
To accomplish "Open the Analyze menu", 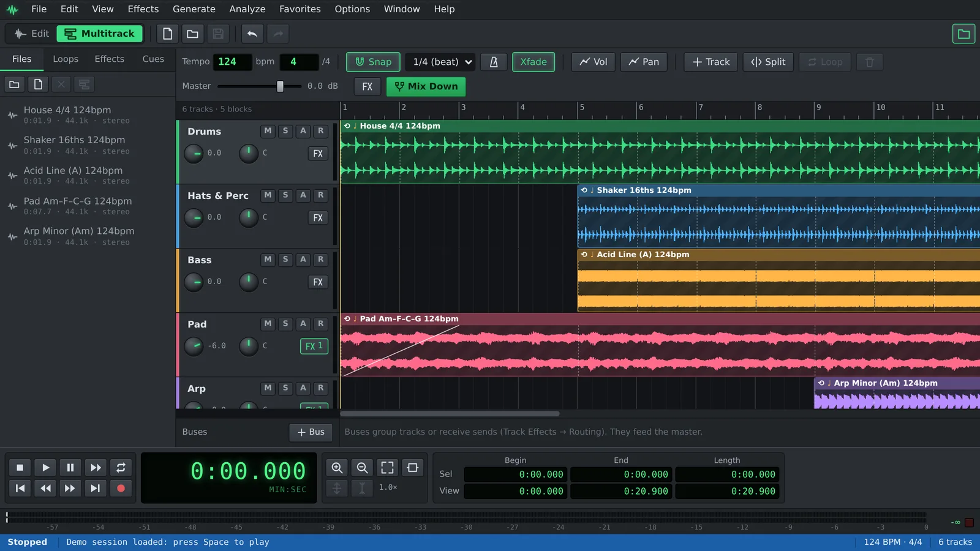I will 247,9.
